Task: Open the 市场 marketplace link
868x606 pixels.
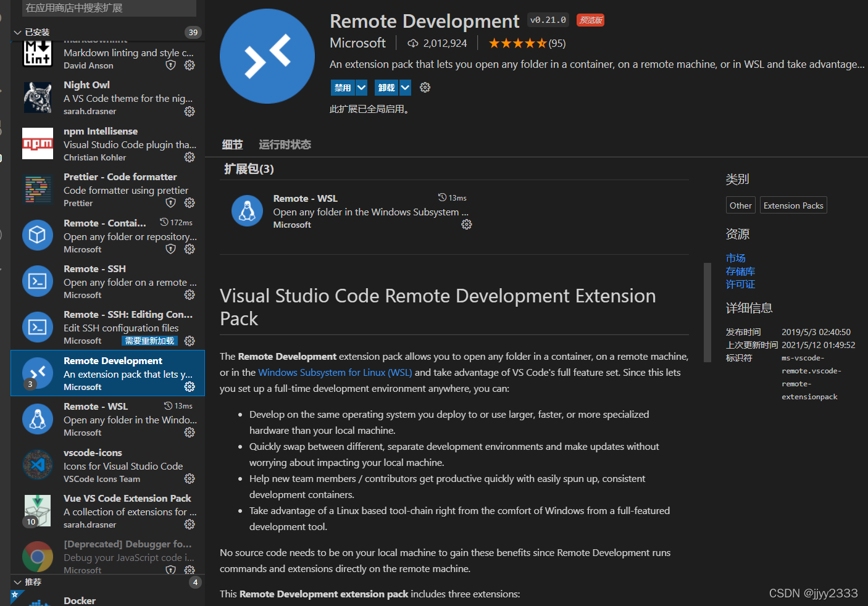Action: coord(736,258)
